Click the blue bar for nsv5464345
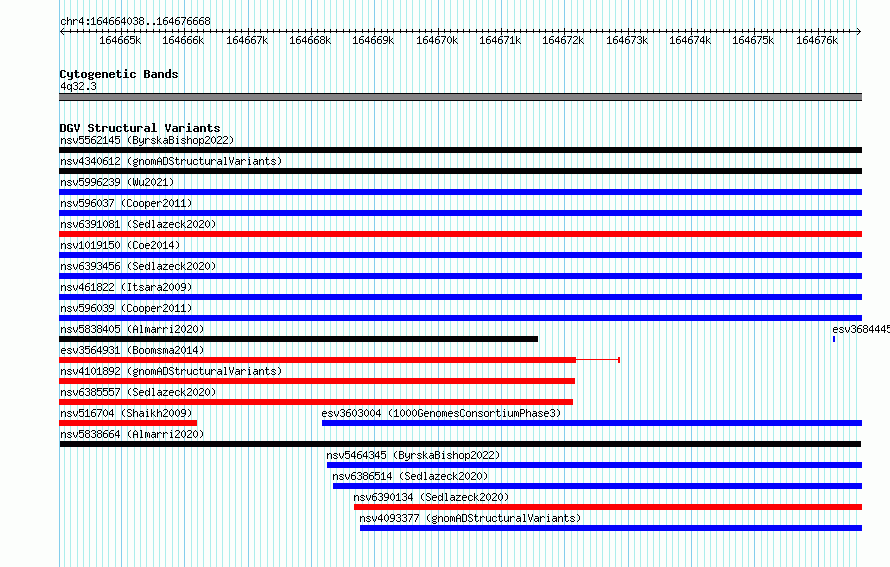 [594, 465]
